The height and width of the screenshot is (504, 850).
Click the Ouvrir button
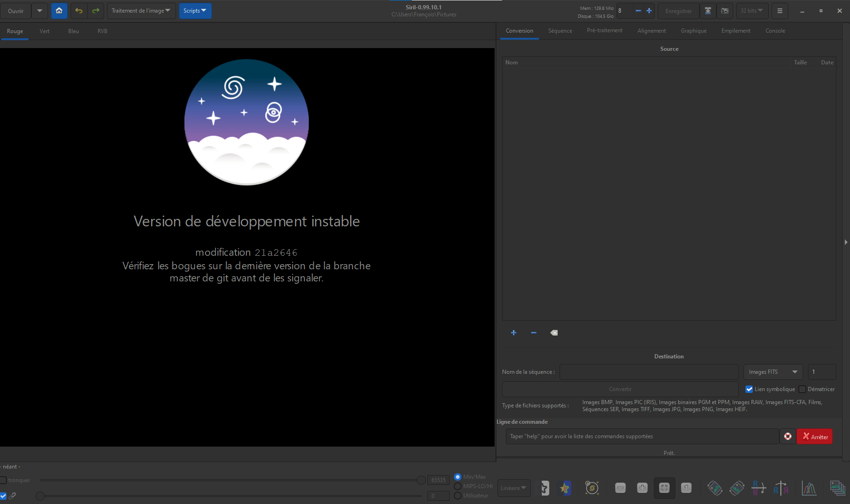tap(16, 11)
